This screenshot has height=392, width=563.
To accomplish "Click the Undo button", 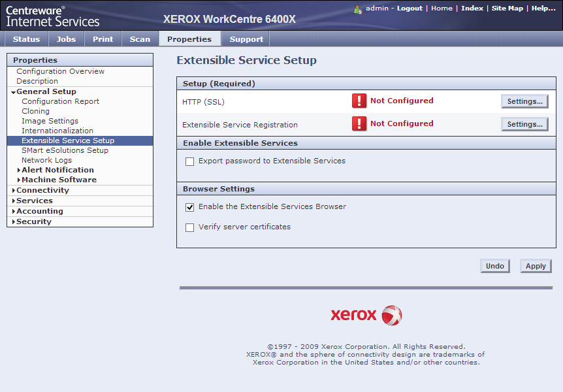I will [x=494, y=266].
